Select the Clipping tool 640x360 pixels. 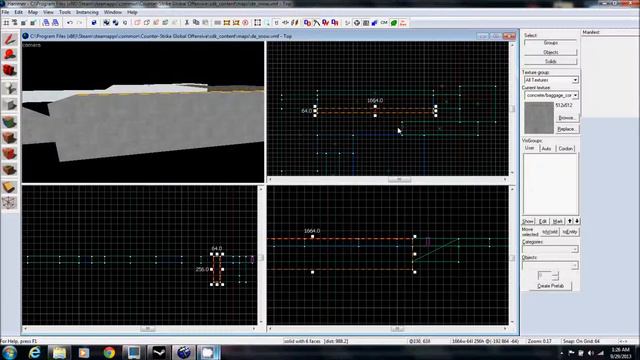click(x=10, y=187)
